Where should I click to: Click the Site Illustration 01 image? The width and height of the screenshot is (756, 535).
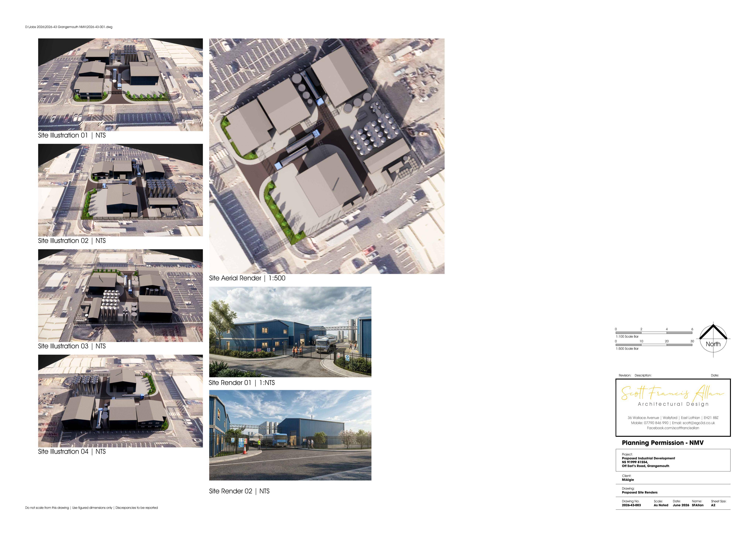coord(121,85)
